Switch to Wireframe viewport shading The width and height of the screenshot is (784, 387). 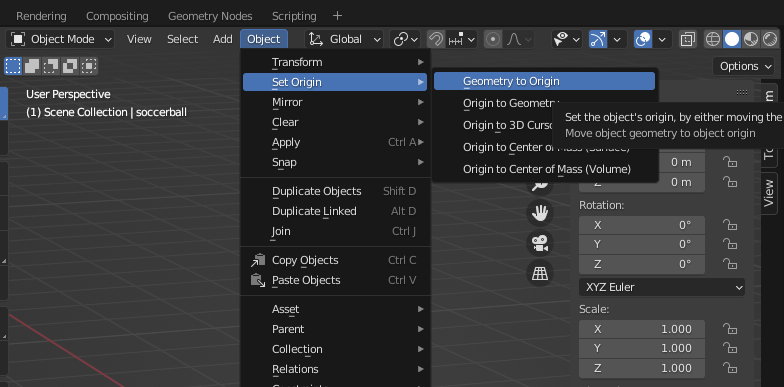(713, 39)
